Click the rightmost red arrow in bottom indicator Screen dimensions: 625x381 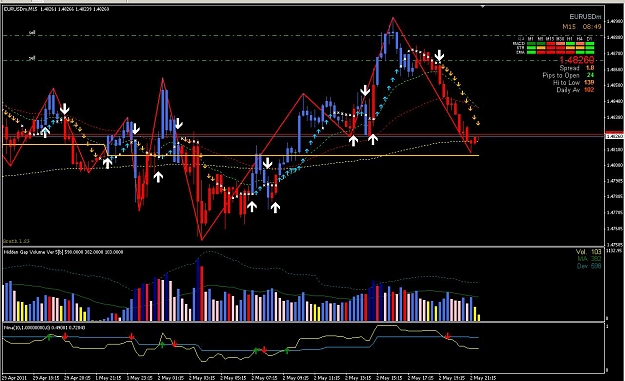tap(448, 336)
